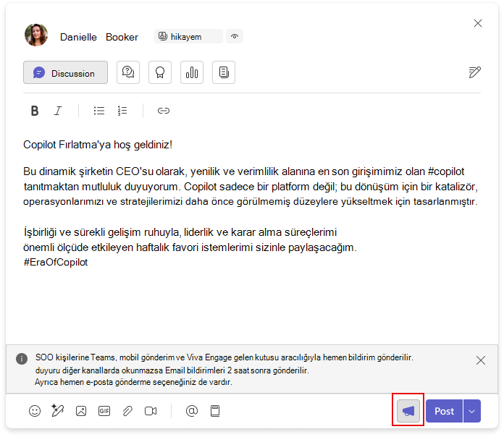The image size is (504, 437).
Task: Toggle the visibility eye icon
Action: click(x=235, y=36)
